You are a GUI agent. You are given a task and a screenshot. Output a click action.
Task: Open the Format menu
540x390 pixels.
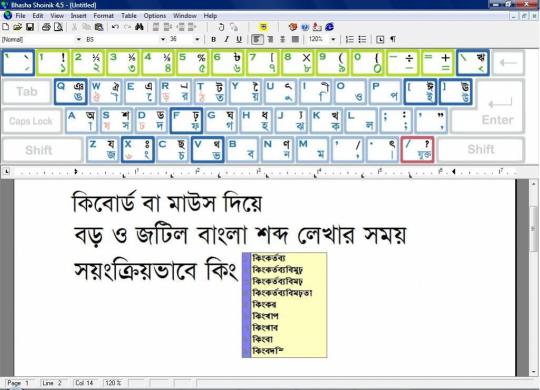pyautogui.click(x=103, y=16)
